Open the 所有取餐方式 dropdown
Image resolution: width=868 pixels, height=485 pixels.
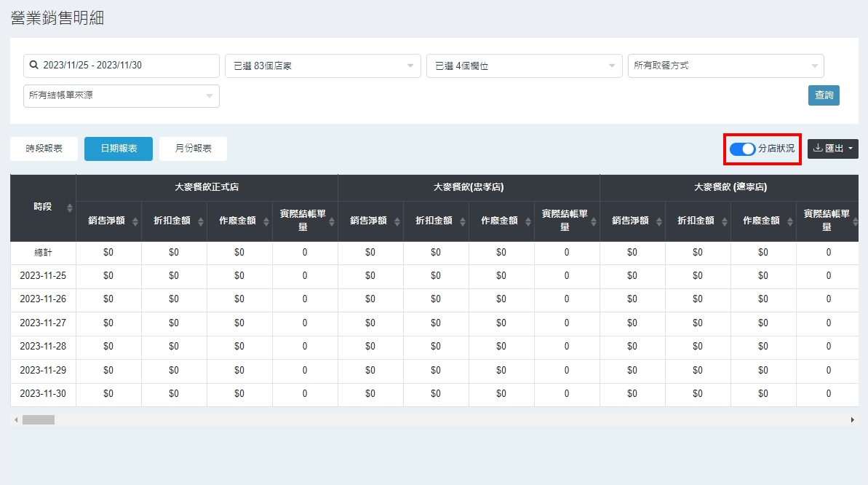(725, 66)
